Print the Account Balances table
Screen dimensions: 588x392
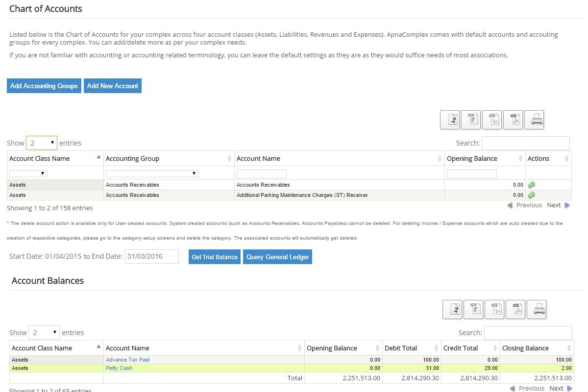click(537, 309)
